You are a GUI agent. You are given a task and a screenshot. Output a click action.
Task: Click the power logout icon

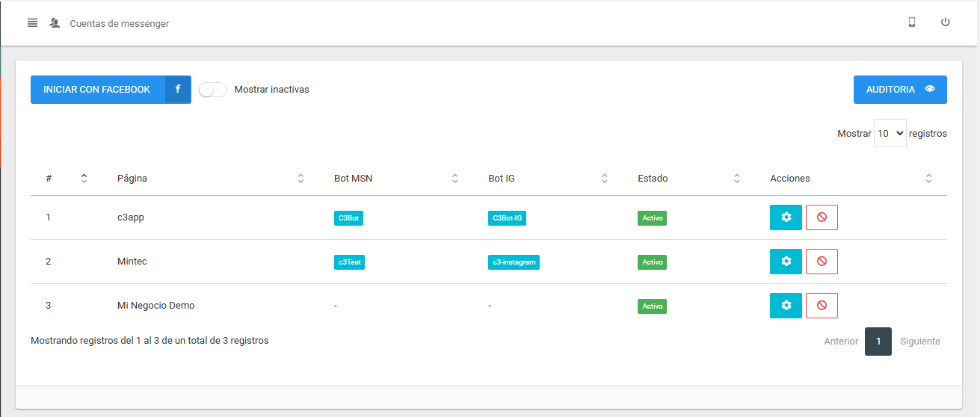pyautogui.click(x=945, y=22)
